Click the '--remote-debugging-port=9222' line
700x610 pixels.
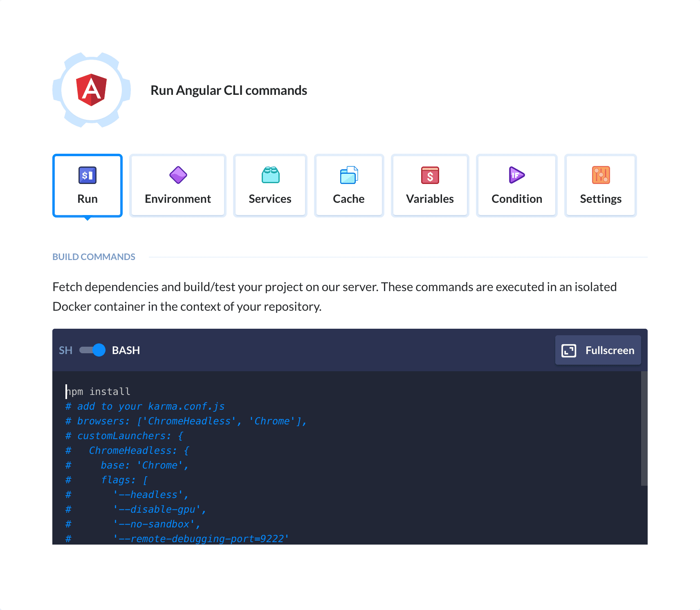(177, 539)
